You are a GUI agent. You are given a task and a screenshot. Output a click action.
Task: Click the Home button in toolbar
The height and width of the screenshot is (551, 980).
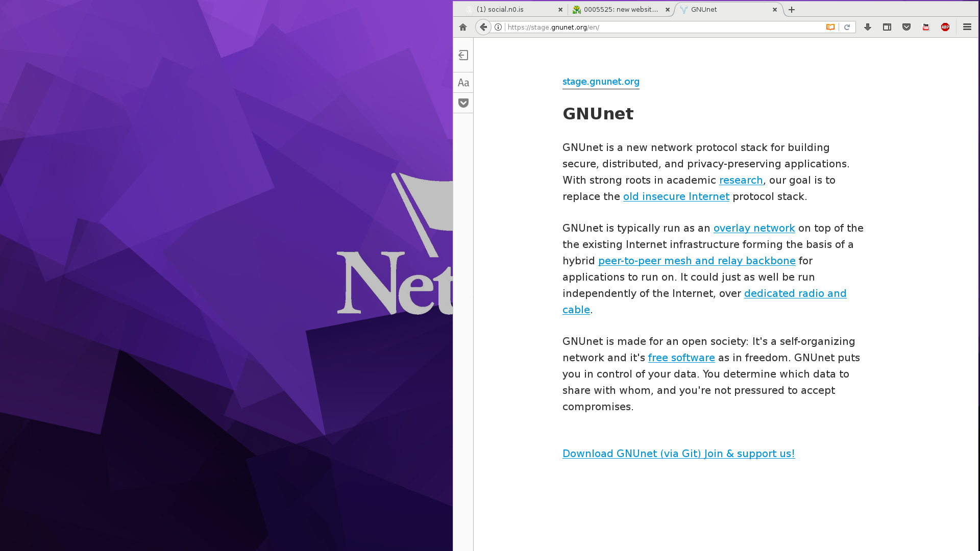click(462, 27)
